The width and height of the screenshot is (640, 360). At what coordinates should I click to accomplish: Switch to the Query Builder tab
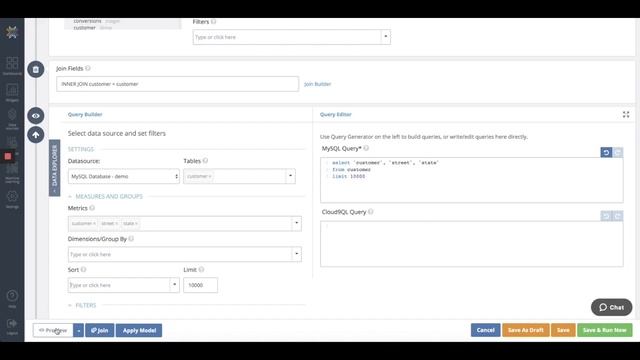(85, 114)
